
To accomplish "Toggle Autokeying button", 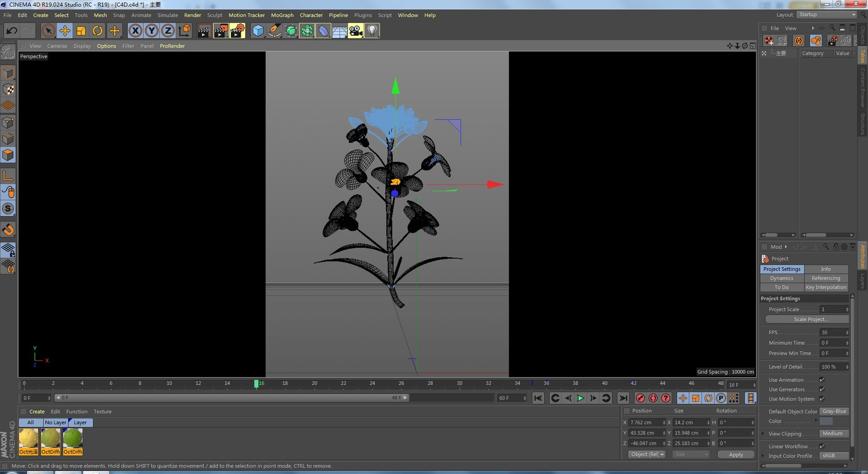I will [653, 398].
